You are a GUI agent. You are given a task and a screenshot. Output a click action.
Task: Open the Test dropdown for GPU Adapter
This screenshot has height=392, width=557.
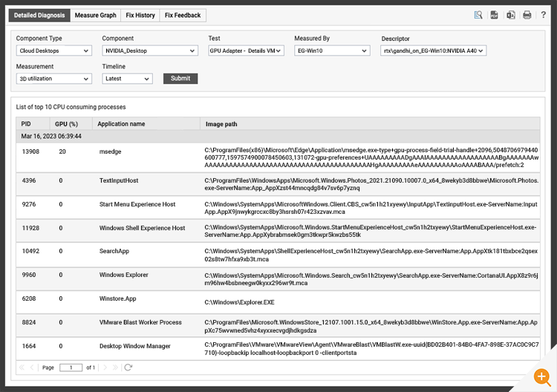point(246,50)
